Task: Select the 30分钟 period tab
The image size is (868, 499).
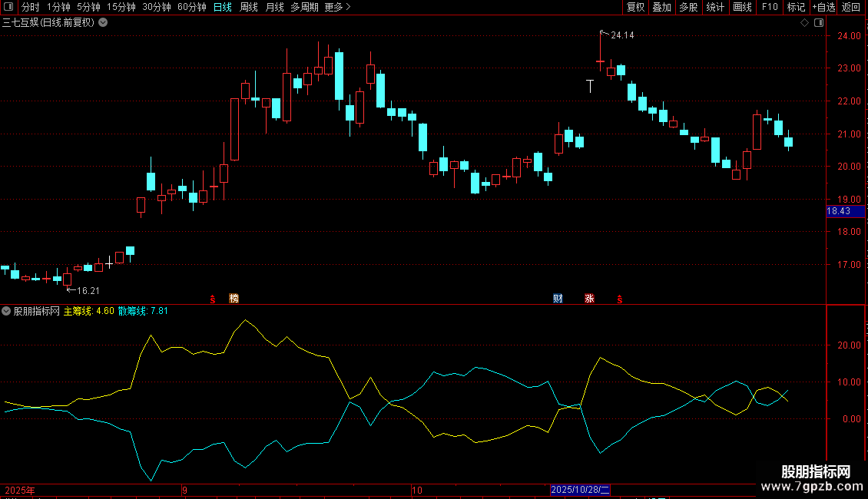Action: (x=157, y=7)
